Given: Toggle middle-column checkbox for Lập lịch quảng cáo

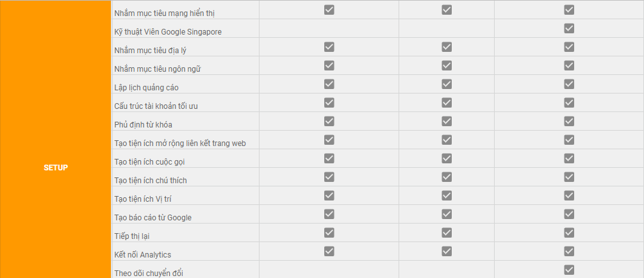Looking at the screenshot, I should (447, 84).
